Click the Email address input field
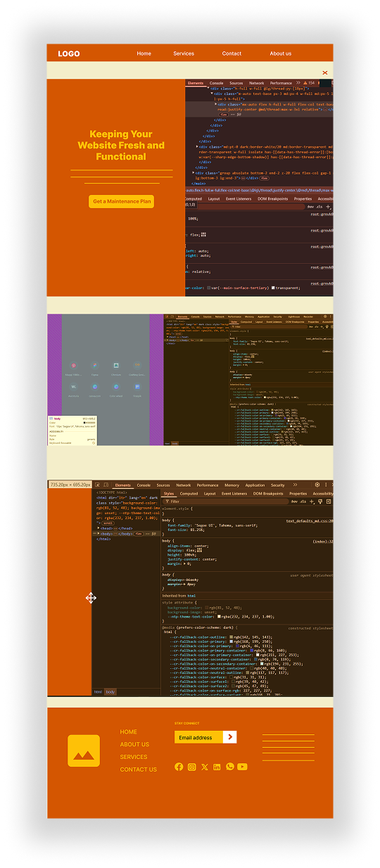 (198, 737)
